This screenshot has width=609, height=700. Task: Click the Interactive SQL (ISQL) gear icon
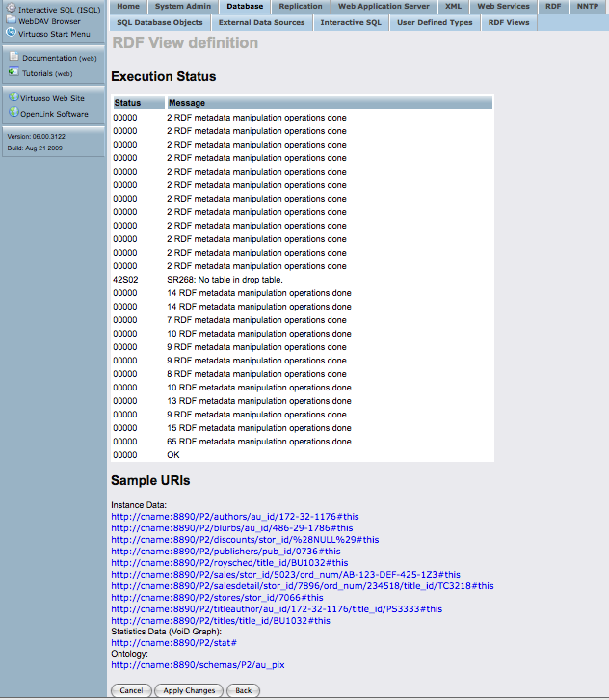(x=12, y=9)
